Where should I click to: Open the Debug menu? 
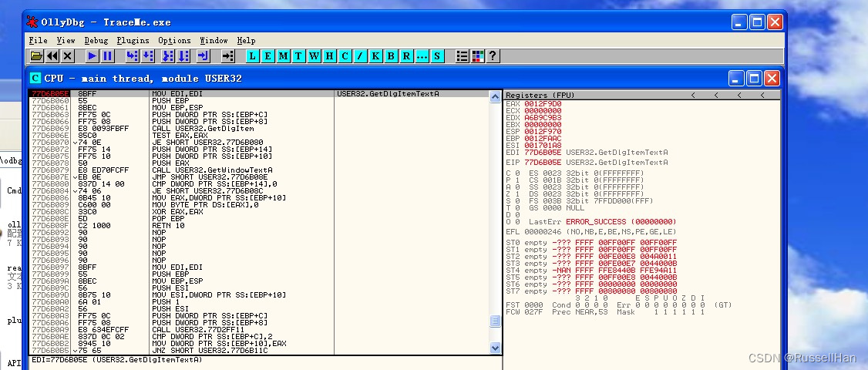96,40
